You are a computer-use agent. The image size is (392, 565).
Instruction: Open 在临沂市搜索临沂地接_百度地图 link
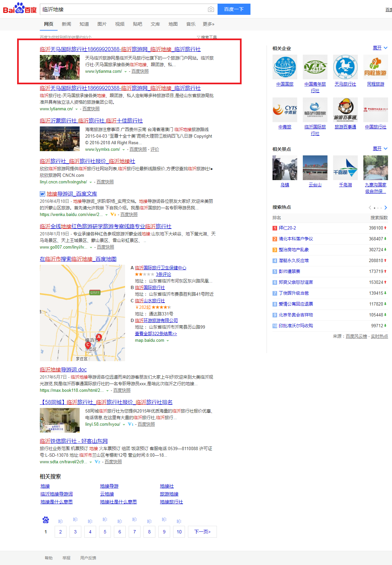78,259
